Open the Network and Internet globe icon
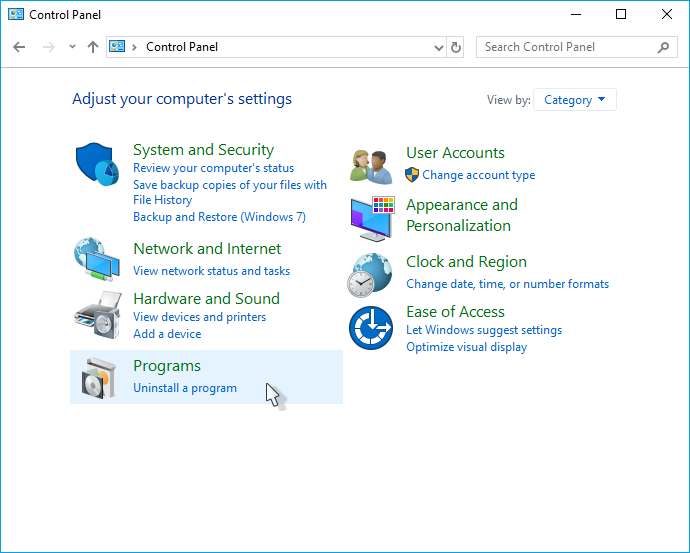This screenshot has width=690, height=553. [98, 260]
